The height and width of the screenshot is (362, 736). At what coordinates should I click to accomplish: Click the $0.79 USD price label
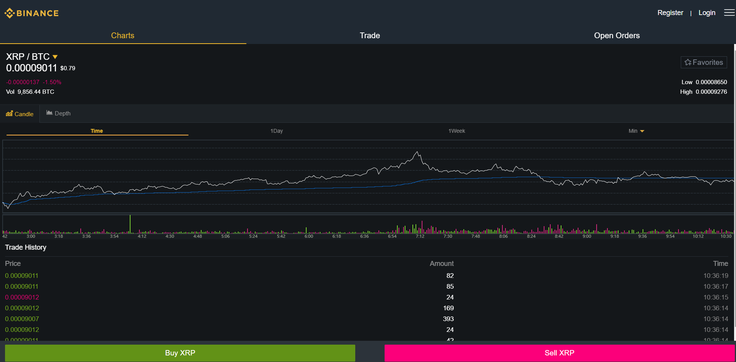click(x=68, y=69)
